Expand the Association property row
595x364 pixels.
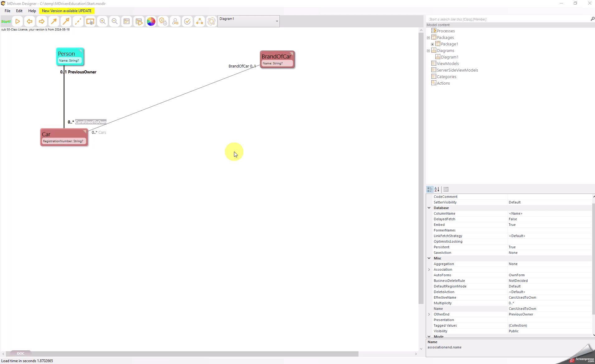pos(429,269)
